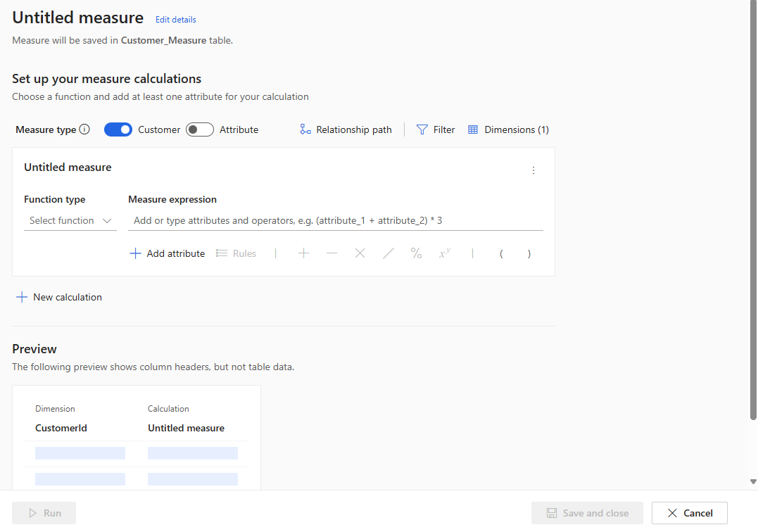Image resolution: width=758 pixels, height=532 pixels.
Task: Open the three-dot calculation options menu
Action: click(x=533, y=170)
